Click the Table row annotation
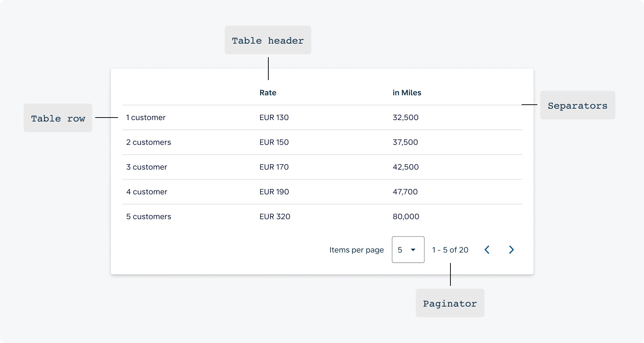The width and height of the screenshot is (644, 343). [x=58, y=118]
